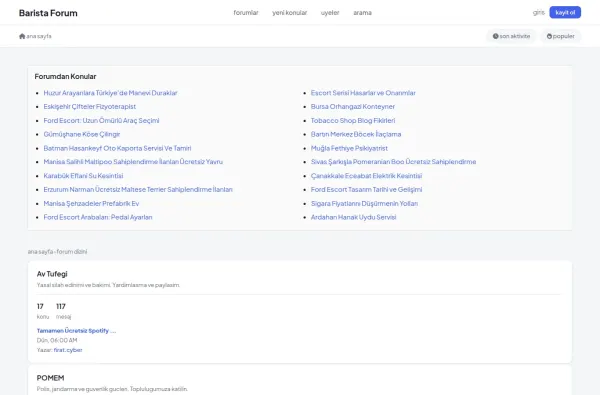600x395 pixels.
Task: Open Manisa Salihli Maltipoo Sahiplendirme topic
Action: point(133,162)
